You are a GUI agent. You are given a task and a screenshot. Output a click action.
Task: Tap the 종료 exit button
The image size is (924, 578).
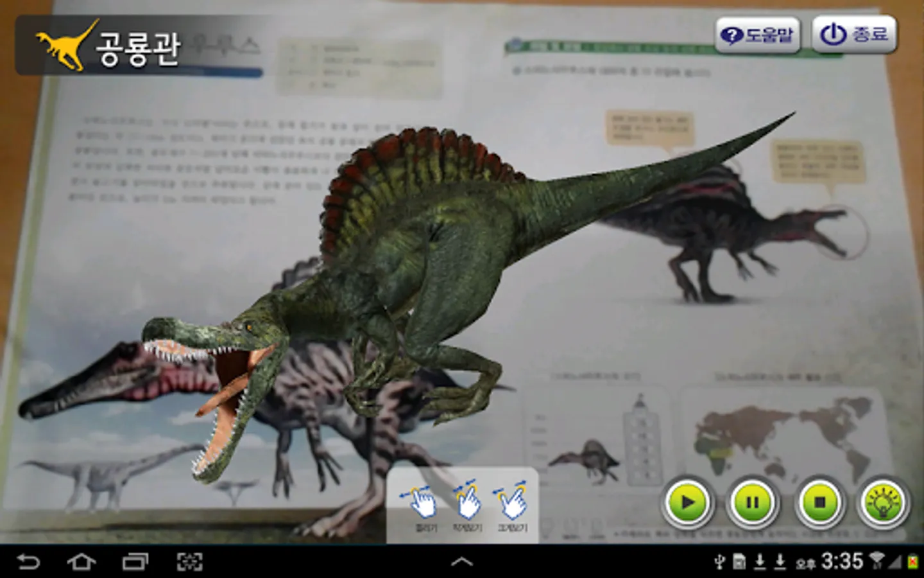[854, 34]
